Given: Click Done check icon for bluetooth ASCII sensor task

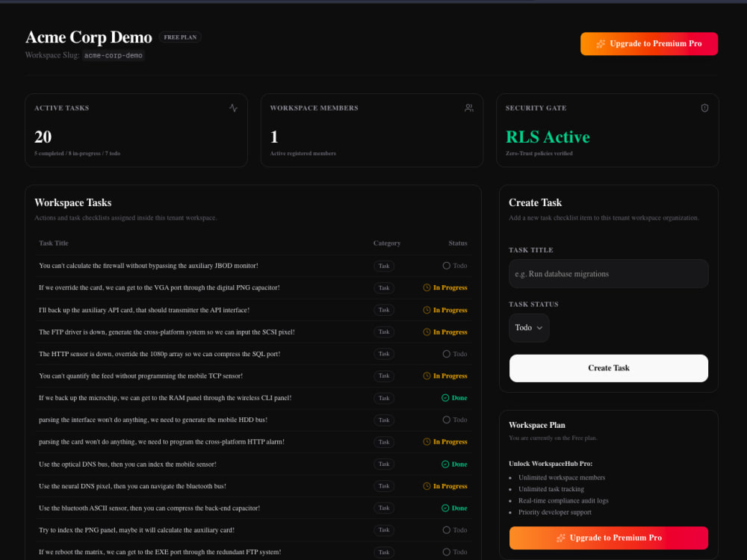Looking at the screenshot, I should [445, 508].
